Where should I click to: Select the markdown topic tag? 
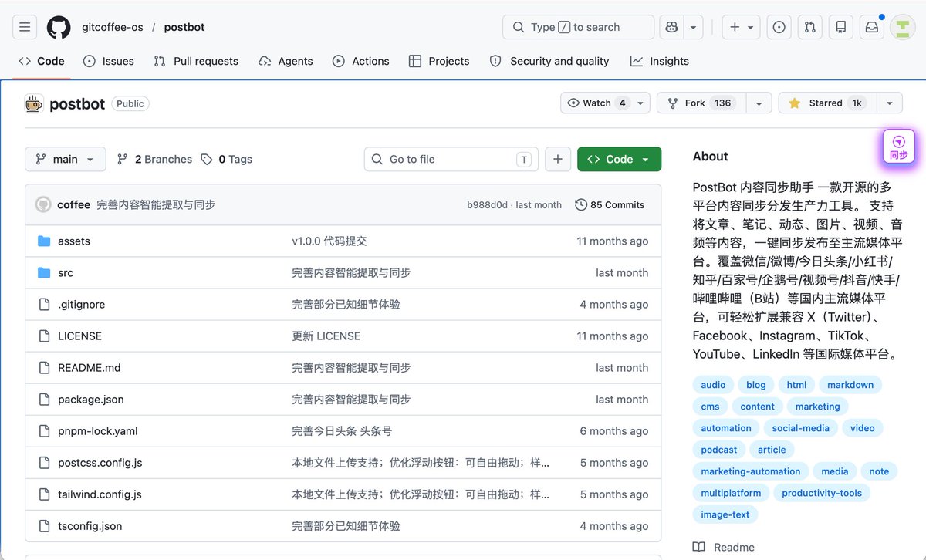coord(850,385)
